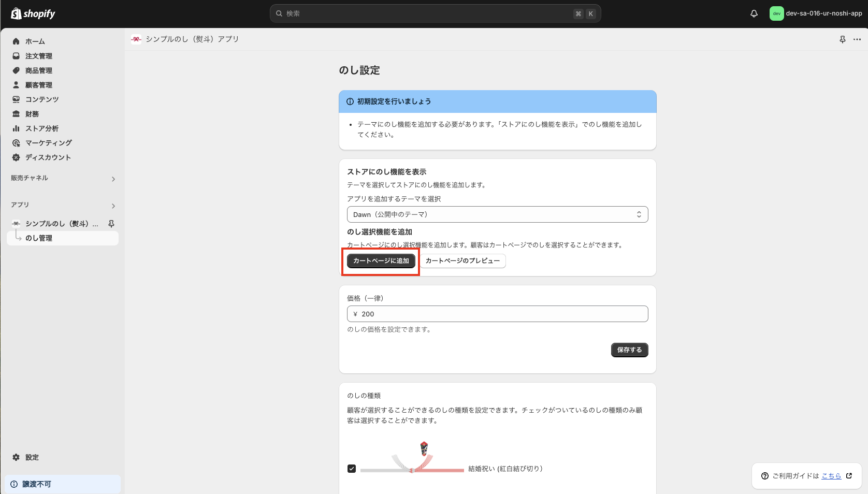Open the Dawn theme selection dropdown
Screen dimensions: 868x494
pos(497,214)
